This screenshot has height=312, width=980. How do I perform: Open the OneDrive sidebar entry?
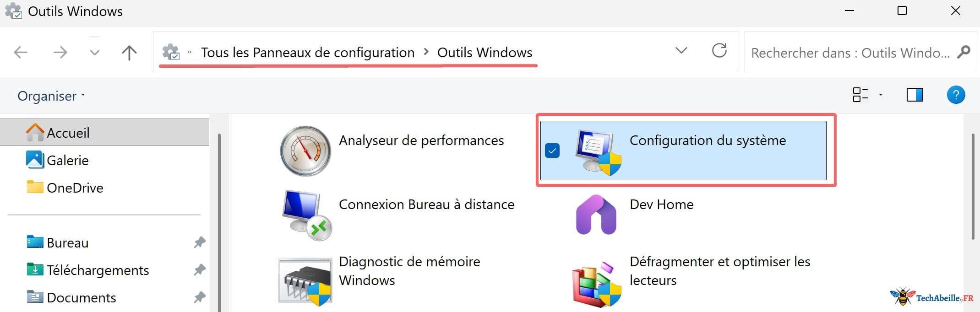(x=75, y=187)
